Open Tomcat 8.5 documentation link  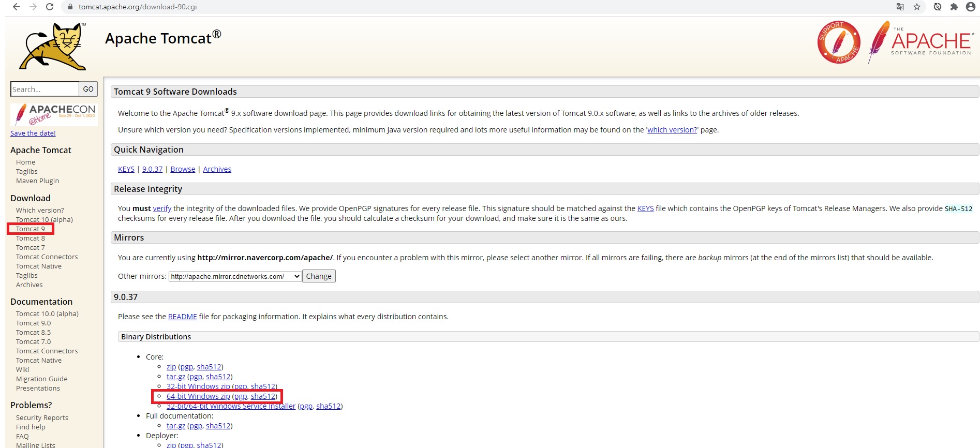(x=34, y=332)
